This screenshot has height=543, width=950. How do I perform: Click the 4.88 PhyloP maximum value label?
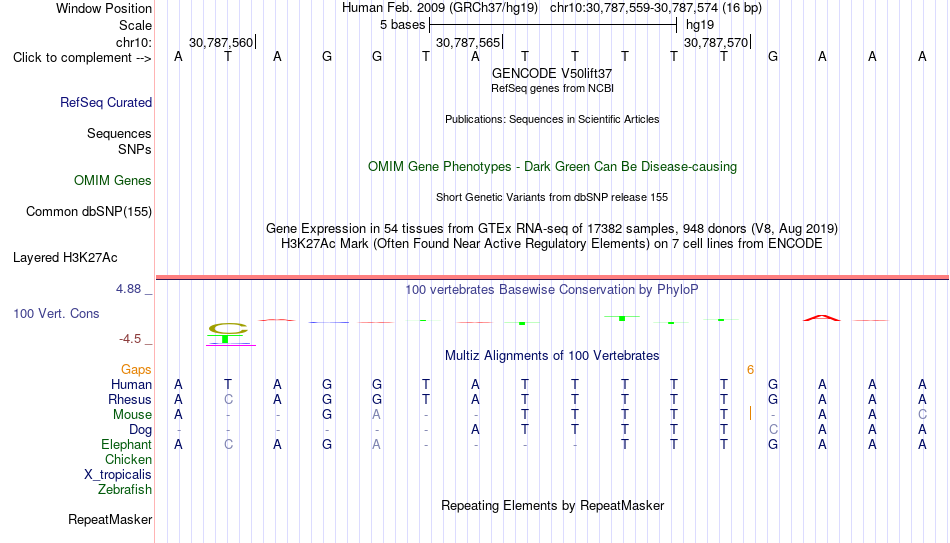coord(128,289)
